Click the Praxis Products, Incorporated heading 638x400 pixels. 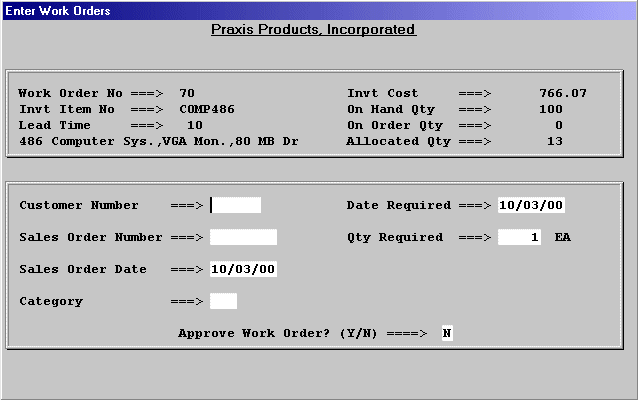tap(313, 29)
